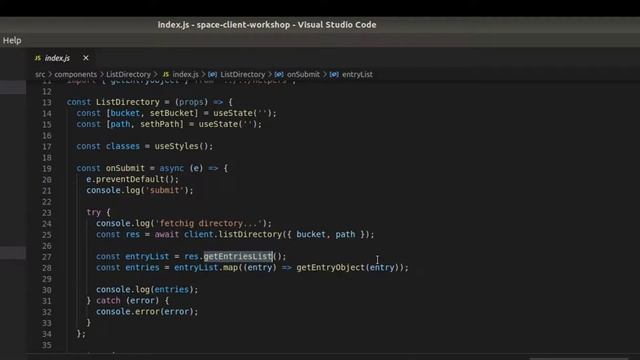The height and width of the screenshot is (360, 640).
Task: Click line number 19 in the gutter
Action: coord(47,169)
